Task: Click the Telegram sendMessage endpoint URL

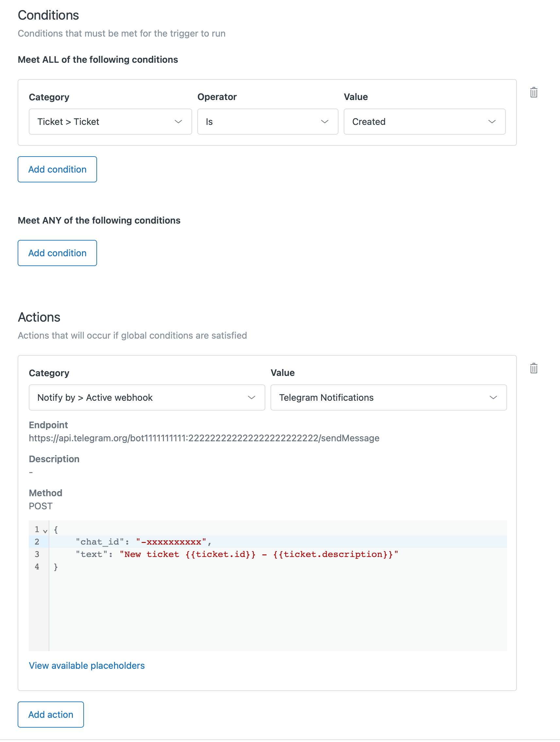Action: [x=204, y=438]
